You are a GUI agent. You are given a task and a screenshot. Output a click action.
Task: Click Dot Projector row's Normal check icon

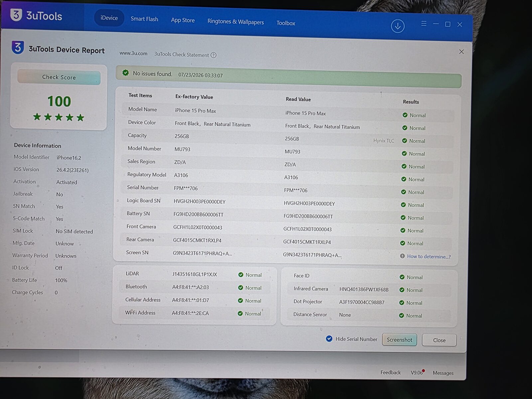[x=402, y=303]
